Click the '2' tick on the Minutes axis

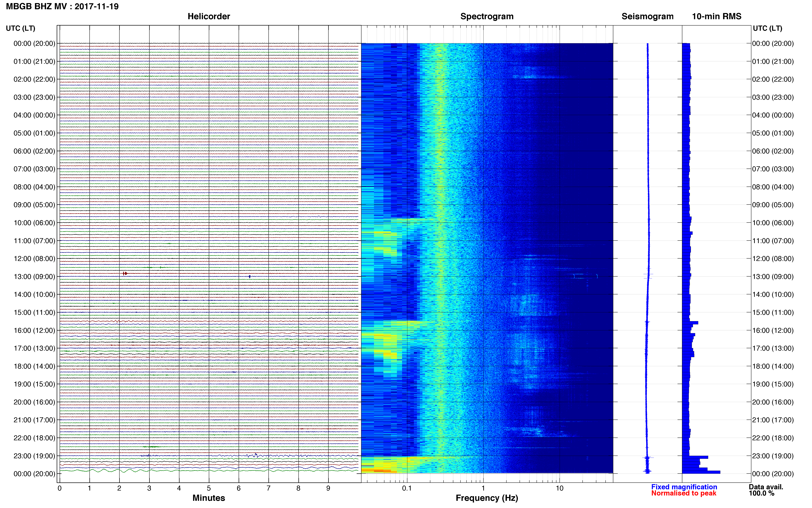tap(119, 488)
